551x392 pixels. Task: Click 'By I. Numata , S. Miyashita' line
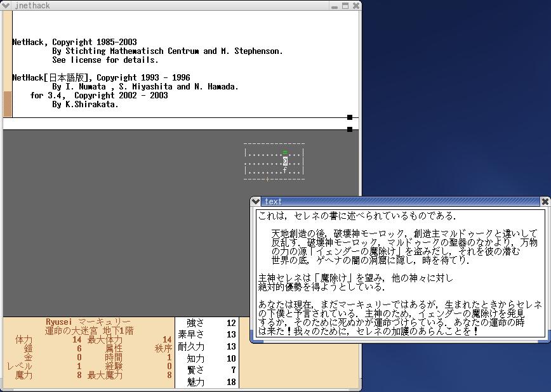pos(145,86)
